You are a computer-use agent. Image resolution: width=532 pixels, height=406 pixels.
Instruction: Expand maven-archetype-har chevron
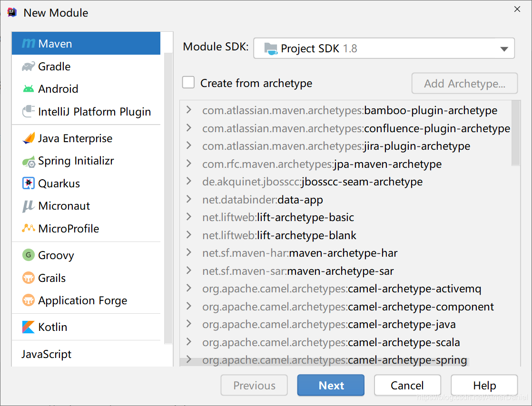click(x=189, y=252)
